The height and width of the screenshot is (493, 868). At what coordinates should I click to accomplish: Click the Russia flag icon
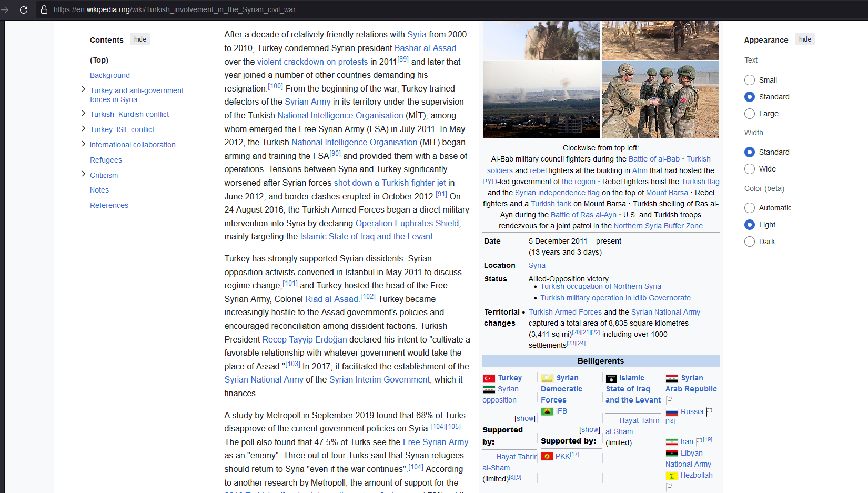tap(672, 412)
